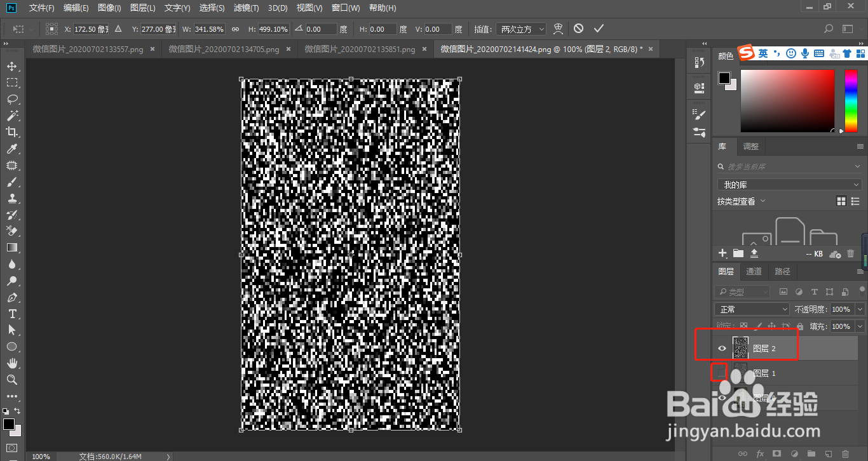Select the Magic Wand tool
This screenshot has width=868, height=461.
pos(11,116)
